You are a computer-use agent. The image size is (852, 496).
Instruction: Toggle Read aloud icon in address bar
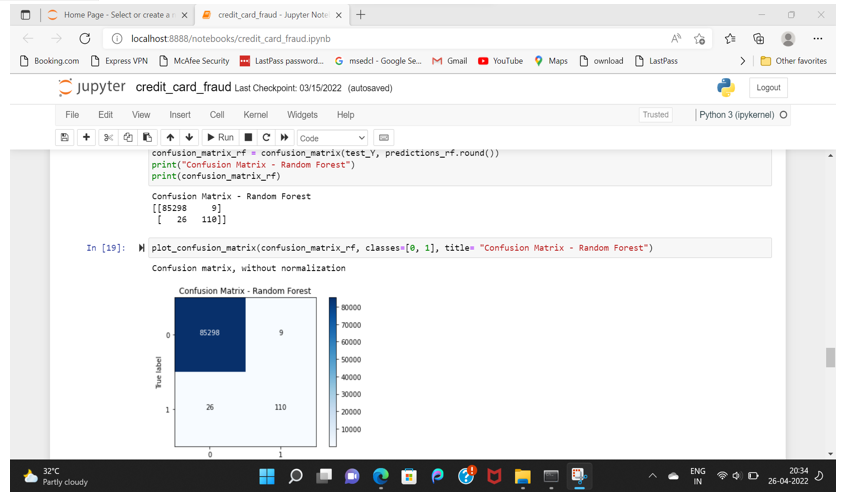tap(675, 39)
